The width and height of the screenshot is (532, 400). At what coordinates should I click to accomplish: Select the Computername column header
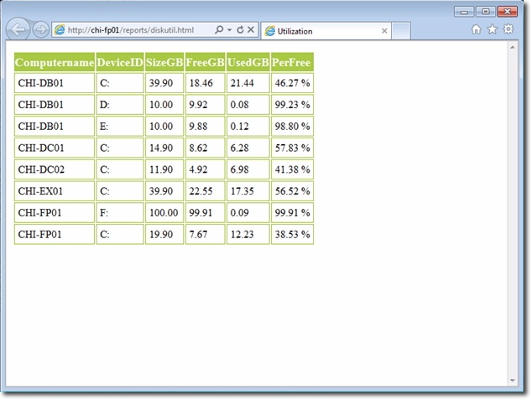(55, 62)
